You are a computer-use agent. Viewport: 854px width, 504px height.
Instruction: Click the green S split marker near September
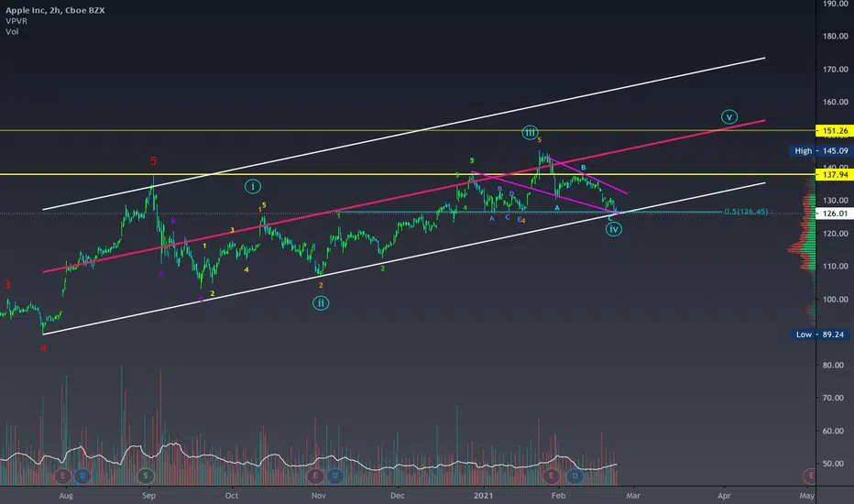point(146,476)
